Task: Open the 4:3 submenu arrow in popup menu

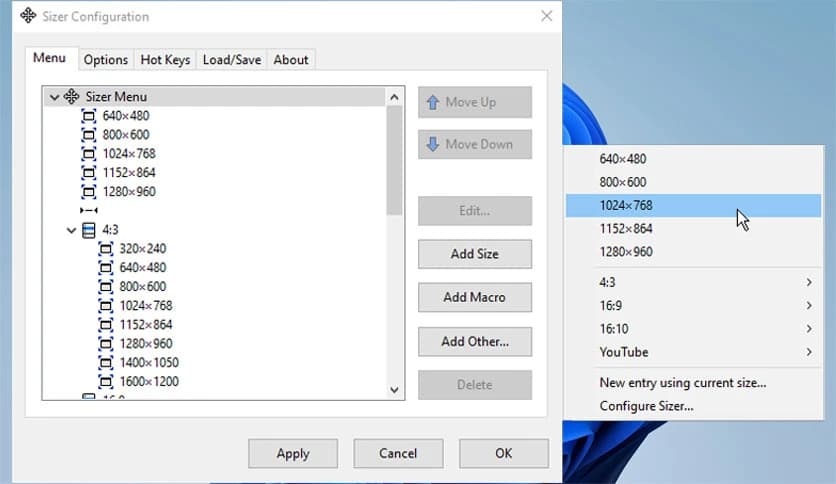Action: [x=809, y=282]
